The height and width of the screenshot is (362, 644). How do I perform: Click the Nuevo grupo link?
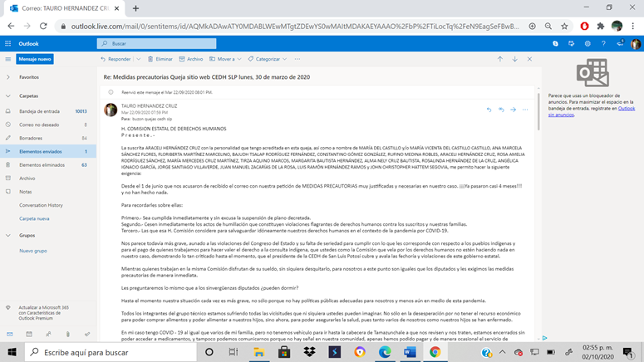click(33, 251)
